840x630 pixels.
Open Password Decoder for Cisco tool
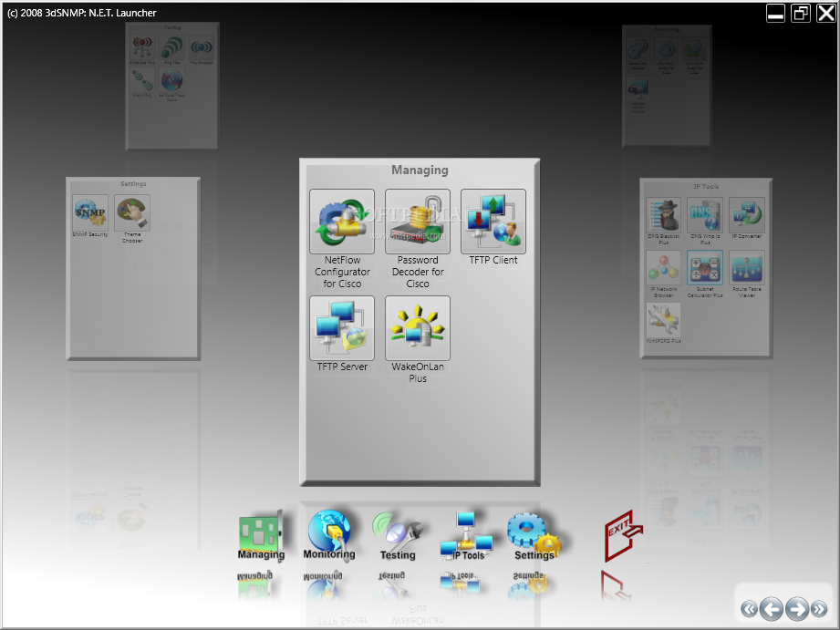pyautogui.click(x=418, y=222)
